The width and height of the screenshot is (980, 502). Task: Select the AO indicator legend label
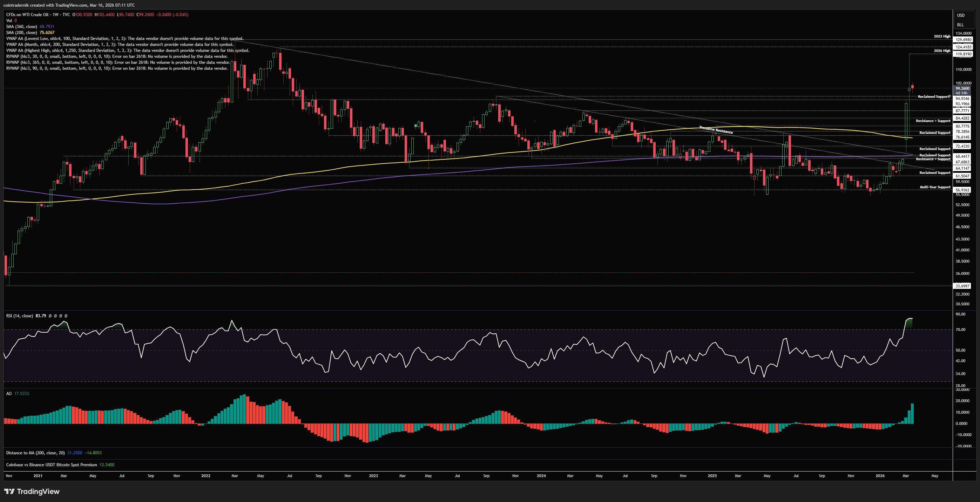coord(9,394)
